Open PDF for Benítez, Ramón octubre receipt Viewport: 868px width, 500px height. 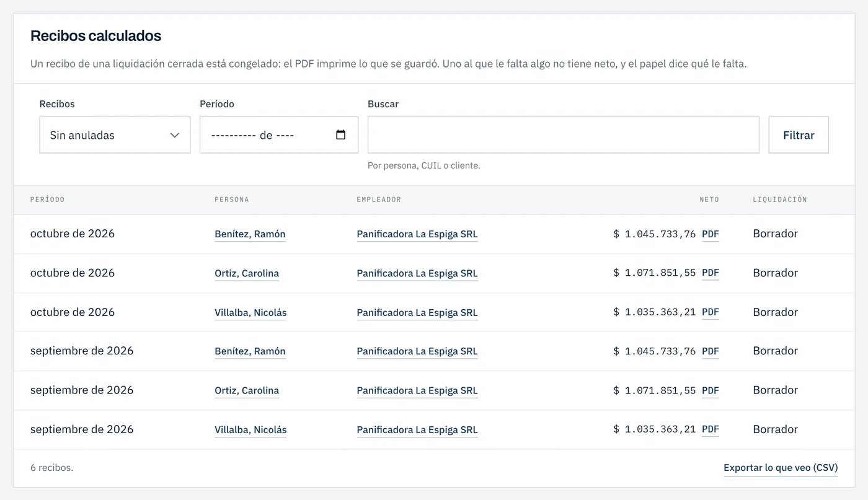[711, 234]
